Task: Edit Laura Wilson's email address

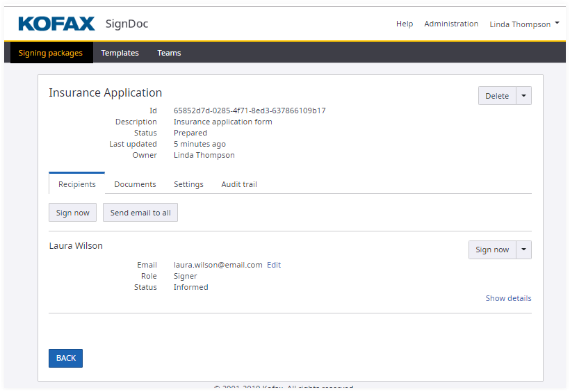Action: 274,265
